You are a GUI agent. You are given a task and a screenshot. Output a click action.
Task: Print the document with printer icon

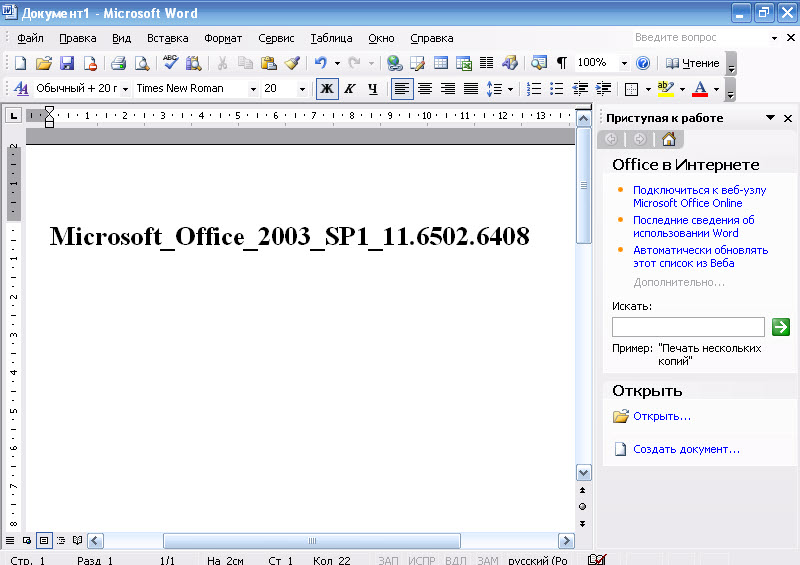click(118, 63)
